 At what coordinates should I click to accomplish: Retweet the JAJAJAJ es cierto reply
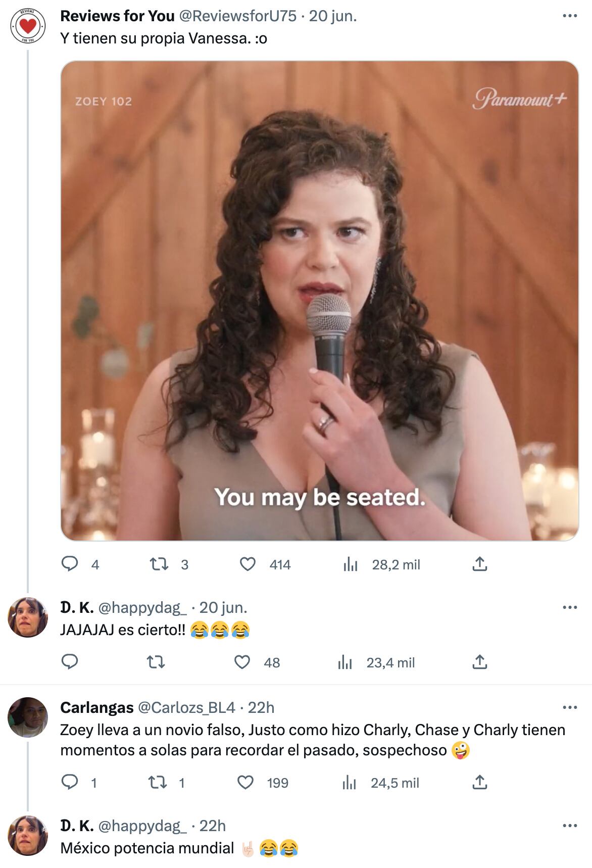pos(156,662)
